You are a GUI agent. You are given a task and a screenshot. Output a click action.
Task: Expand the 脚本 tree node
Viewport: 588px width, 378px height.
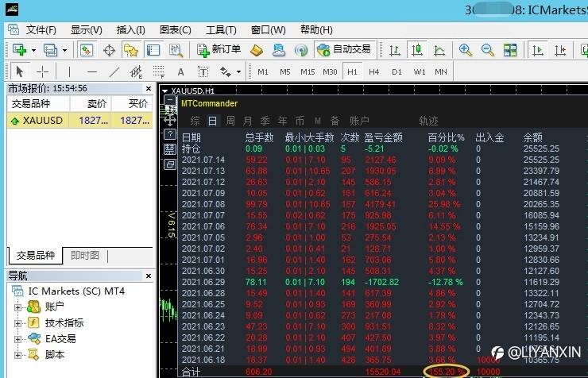(x=17, y=355)
